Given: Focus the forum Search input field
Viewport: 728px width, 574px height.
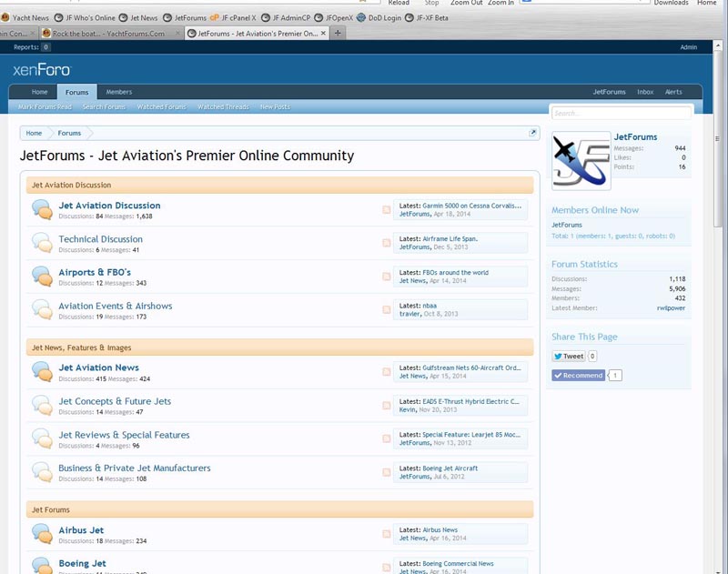Looking at the screenshot, I should click(622, 113).
